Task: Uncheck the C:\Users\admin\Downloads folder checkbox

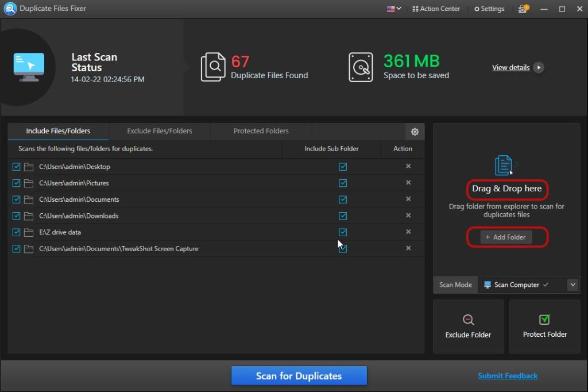Action: pos(16,216)
